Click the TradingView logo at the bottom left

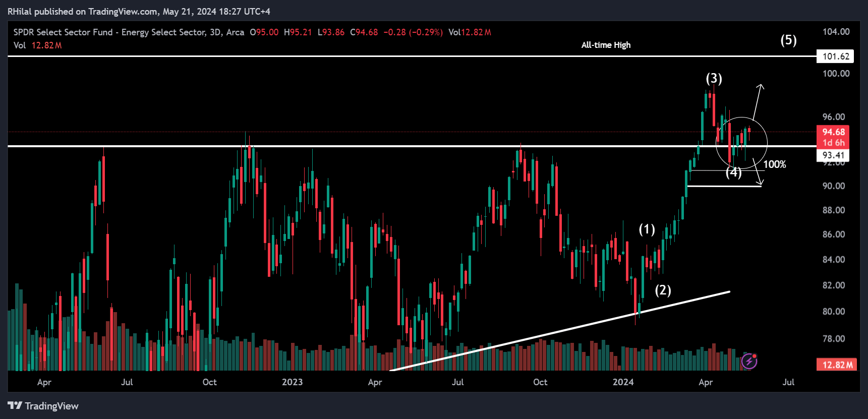click(x=43, y=406)
